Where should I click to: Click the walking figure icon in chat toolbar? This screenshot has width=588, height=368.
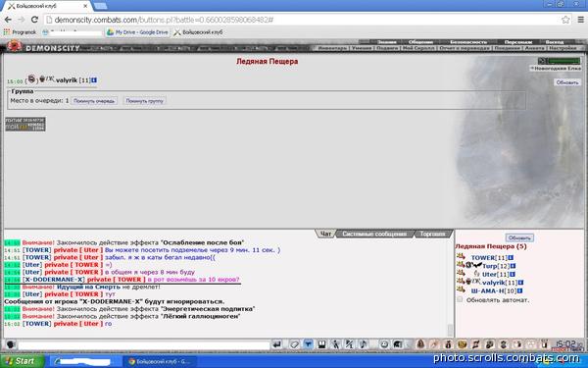pyautogui.click(x=335, y=344)
